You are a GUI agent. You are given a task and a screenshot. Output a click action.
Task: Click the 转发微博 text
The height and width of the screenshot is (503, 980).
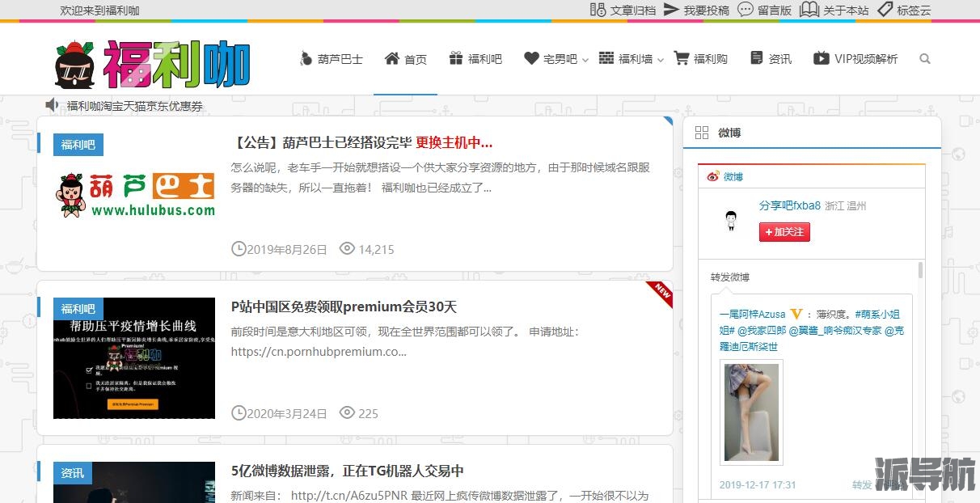730,277
